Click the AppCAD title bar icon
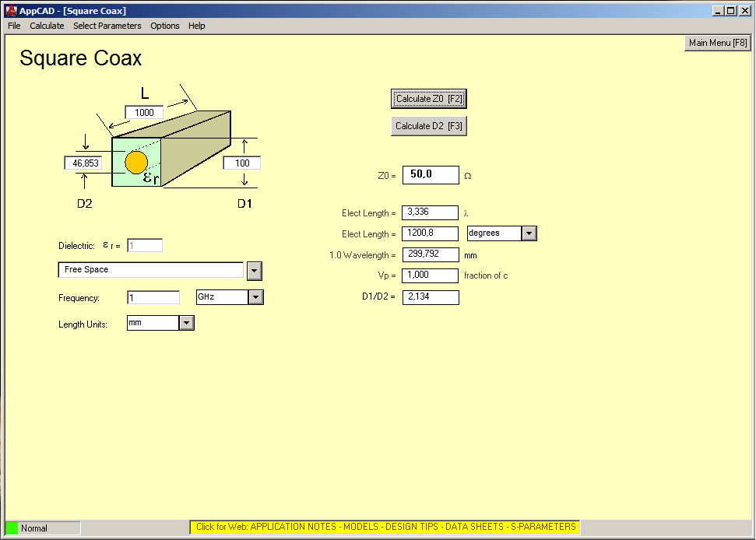Screen dimensions: 756x540 point(11,11)
